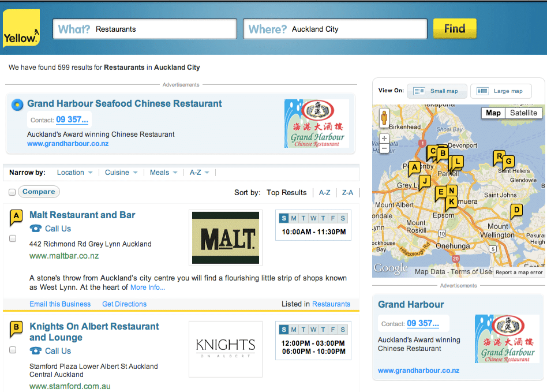Select Friday in Knights On Albert hours

333,330
